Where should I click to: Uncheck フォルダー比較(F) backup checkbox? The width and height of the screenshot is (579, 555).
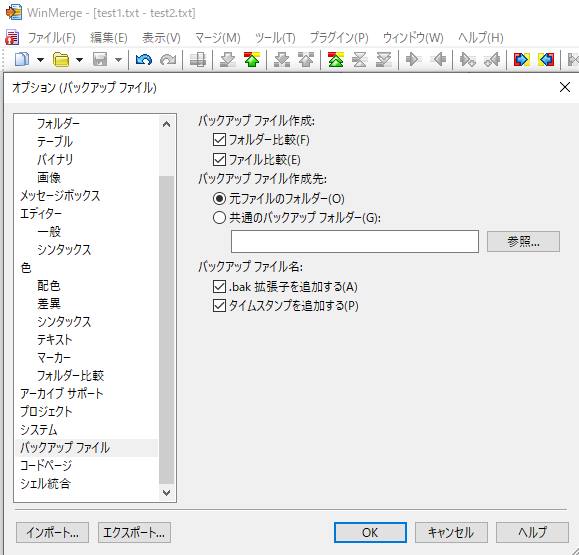(x=219, y=140)
